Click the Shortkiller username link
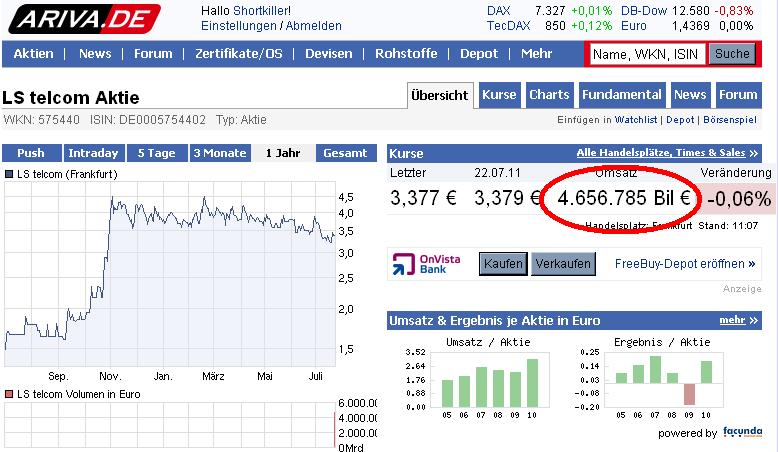 pyautogui.click(x=262, y=10)
